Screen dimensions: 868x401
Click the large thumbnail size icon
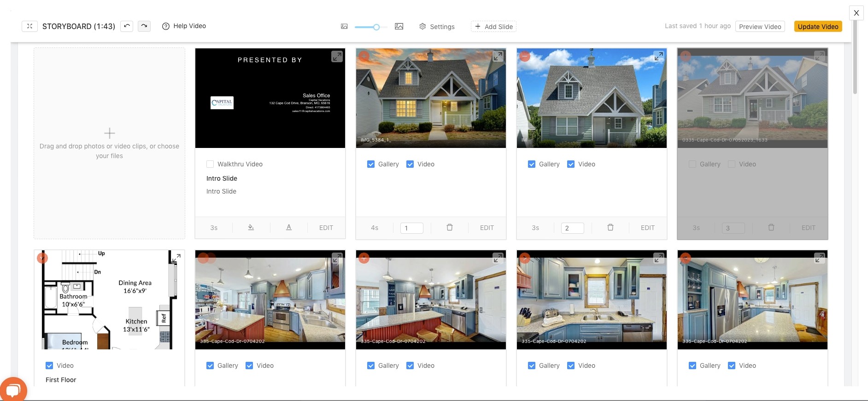tap(399, 27)
